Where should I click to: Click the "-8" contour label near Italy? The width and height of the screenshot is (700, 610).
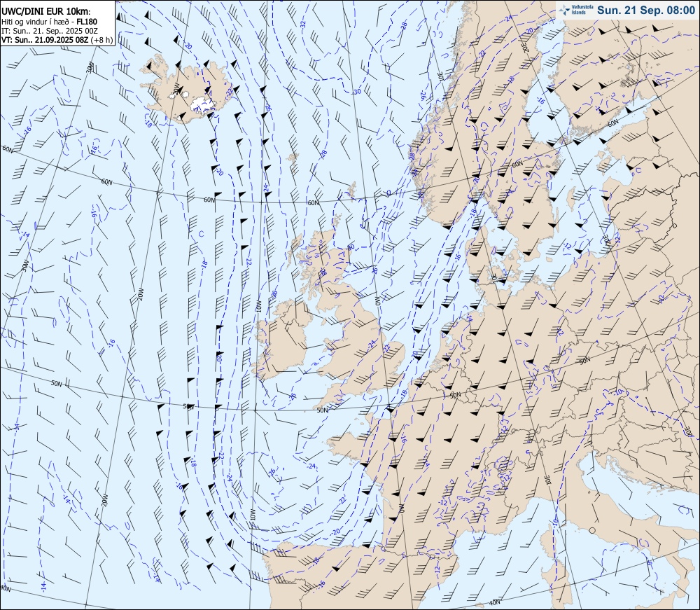[648, 564]
